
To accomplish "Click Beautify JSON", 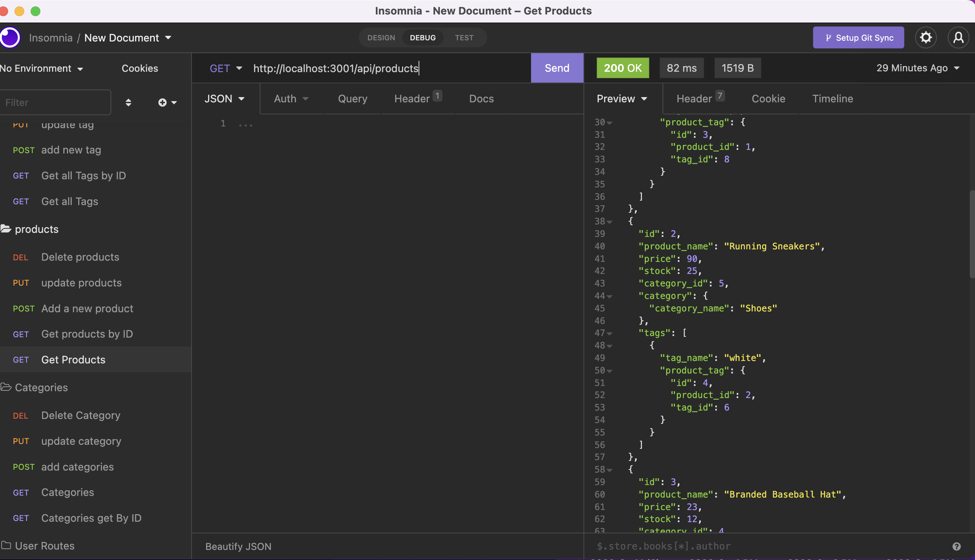I will click(238, 547).
